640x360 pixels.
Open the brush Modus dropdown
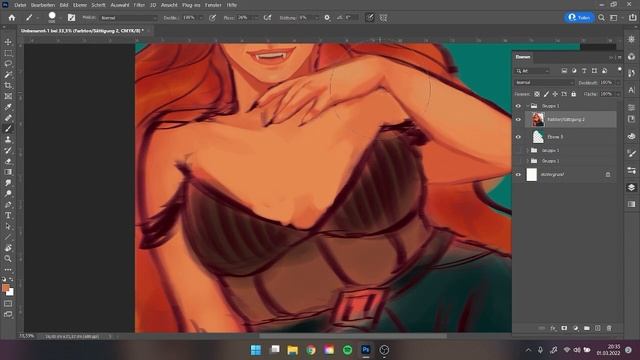128,18
